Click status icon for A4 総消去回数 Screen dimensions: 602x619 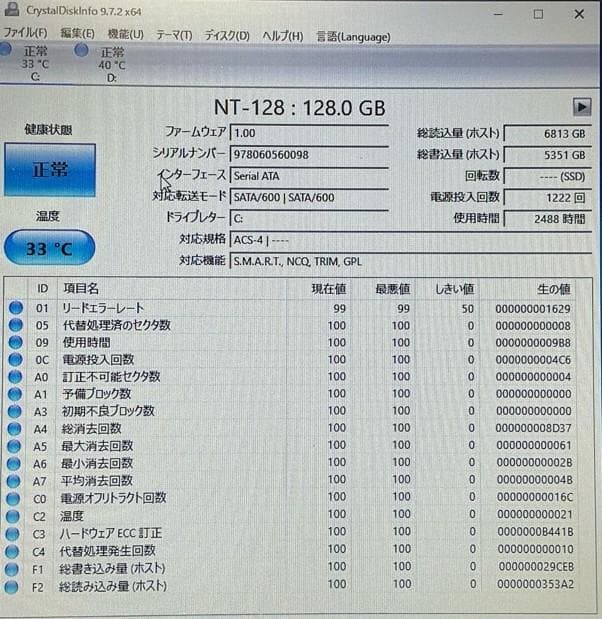(14, 428)
